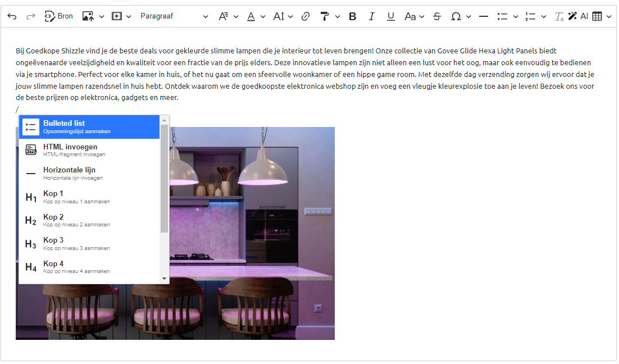Open the special characters omega menu
619x364 pixels.
pos(456,16)
